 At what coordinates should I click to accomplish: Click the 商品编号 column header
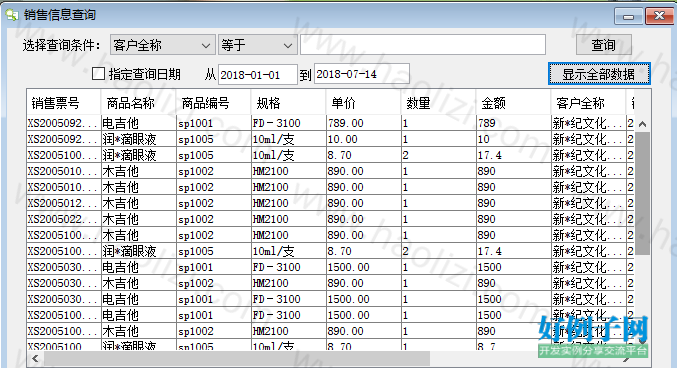pyautogui.click(x=213, y=103)
